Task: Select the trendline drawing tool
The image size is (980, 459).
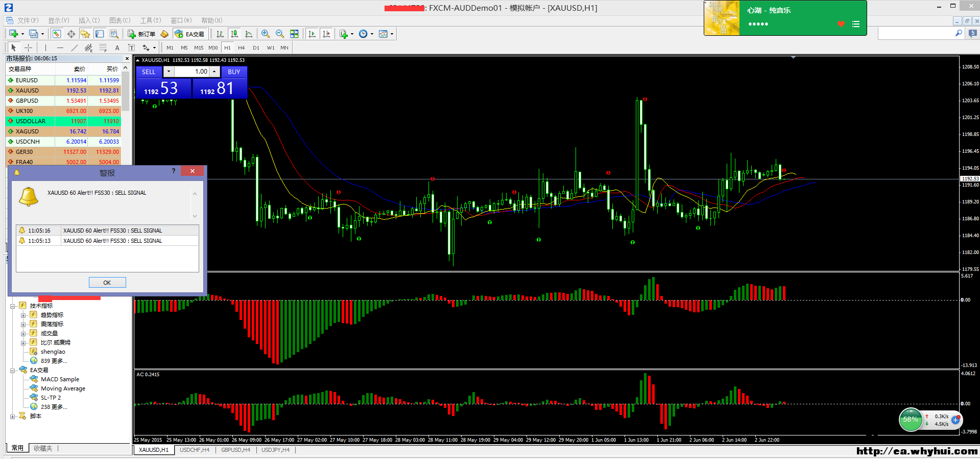Action: (75, 48)
